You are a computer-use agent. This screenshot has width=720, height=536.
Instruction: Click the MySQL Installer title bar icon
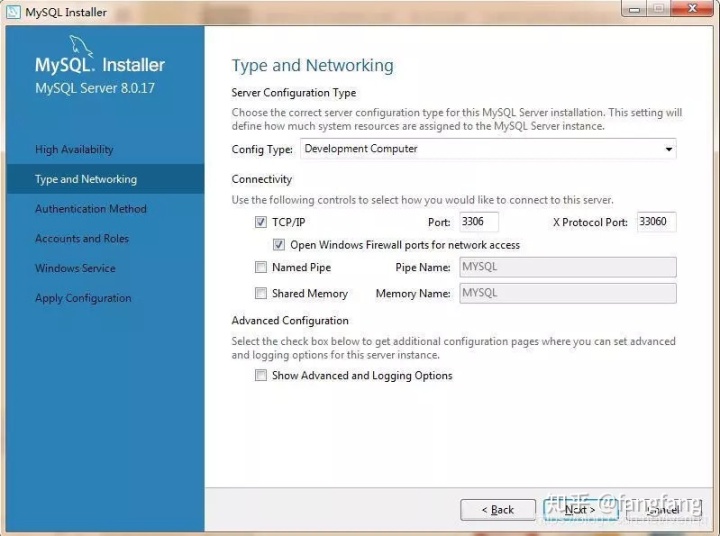pos(13,11)
